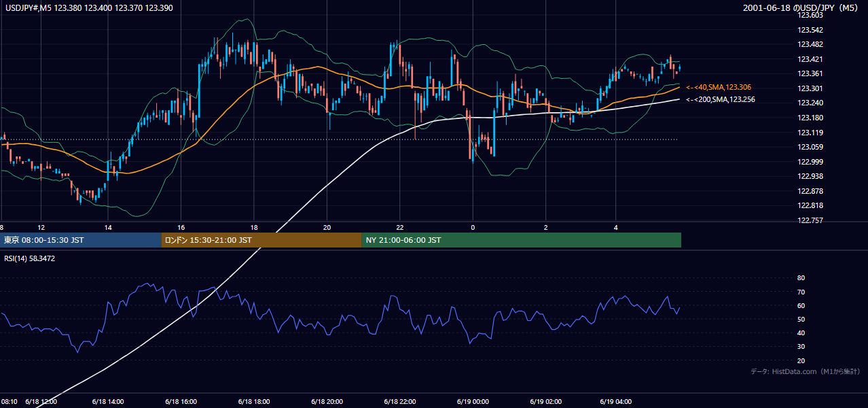Click the NY 21:00-06:00 JST session bar
Image resolution: width=868 pixels, height=408 pixels.
click(522, 240)
